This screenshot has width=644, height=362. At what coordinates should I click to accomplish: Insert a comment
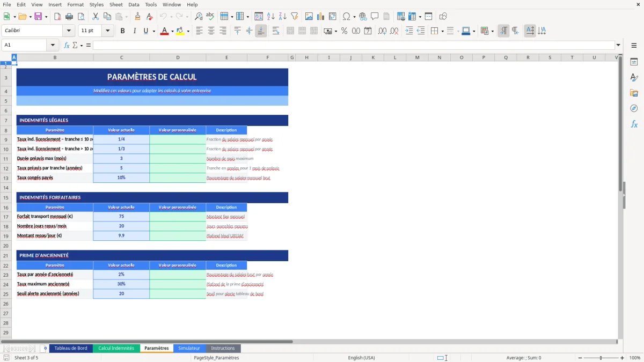click(375, 16)
